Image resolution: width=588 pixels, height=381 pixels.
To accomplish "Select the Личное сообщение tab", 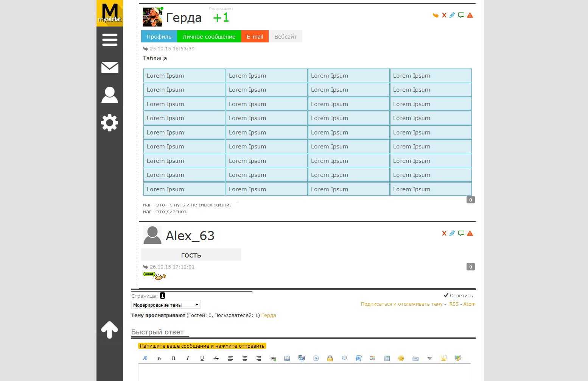I will point(209,37).
